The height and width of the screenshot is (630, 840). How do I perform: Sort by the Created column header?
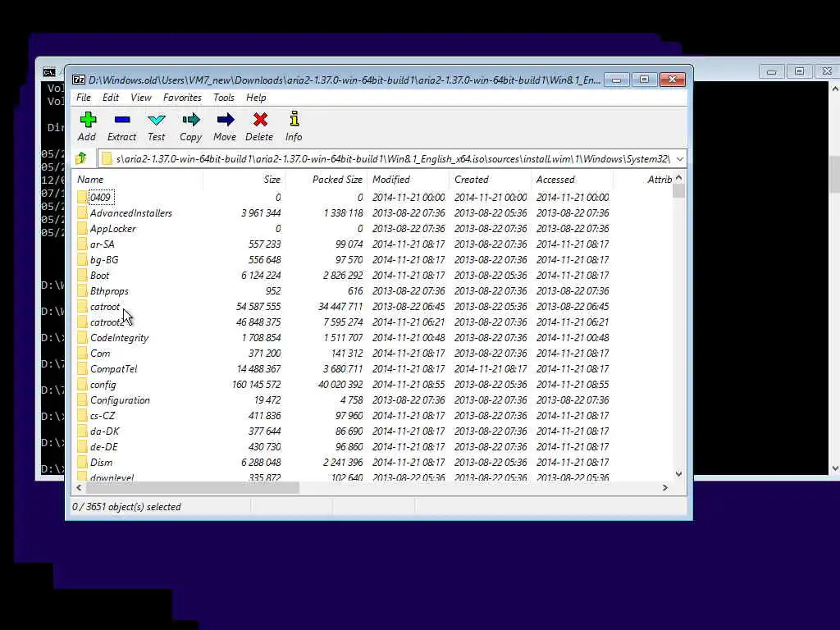click(x=490, y=180)
